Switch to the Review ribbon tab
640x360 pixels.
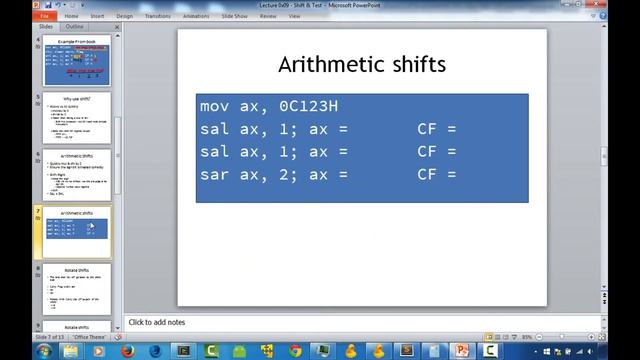tap(268, 16)
